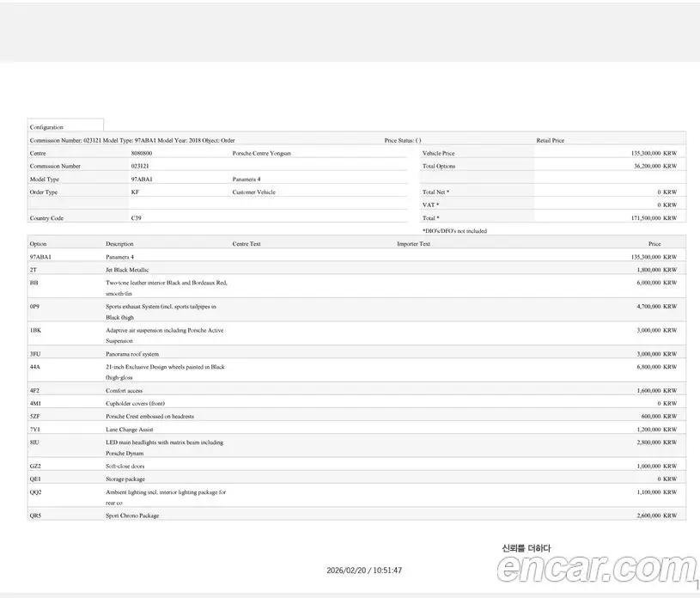Viewport: 700px width, 598px height.
Task: Select the "Jet Black Metallic" description
Action: (x=127, y=270)
